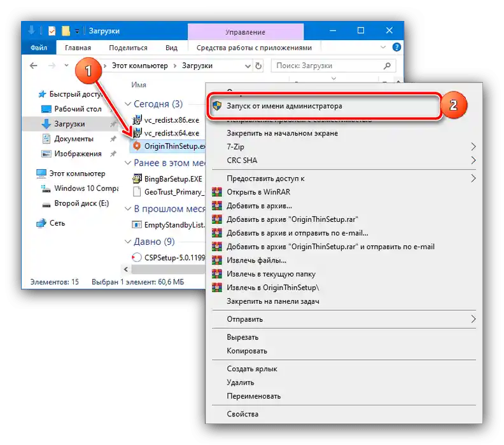Select file BingBarSetup.EXE

(167, 179)
